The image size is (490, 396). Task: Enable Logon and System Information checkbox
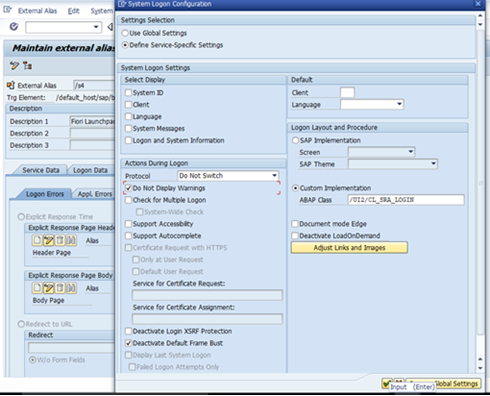(x=128, y=140)
